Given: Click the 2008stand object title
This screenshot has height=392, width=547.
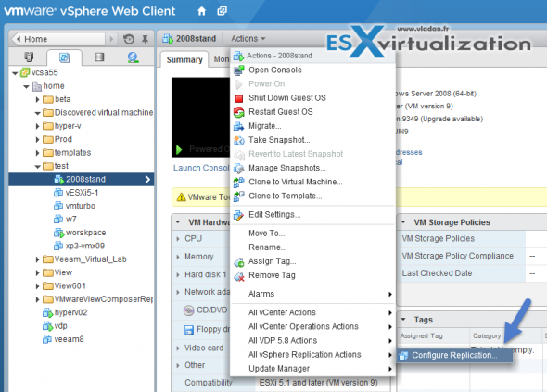Looking at the screenshot, I should [196, 38].
